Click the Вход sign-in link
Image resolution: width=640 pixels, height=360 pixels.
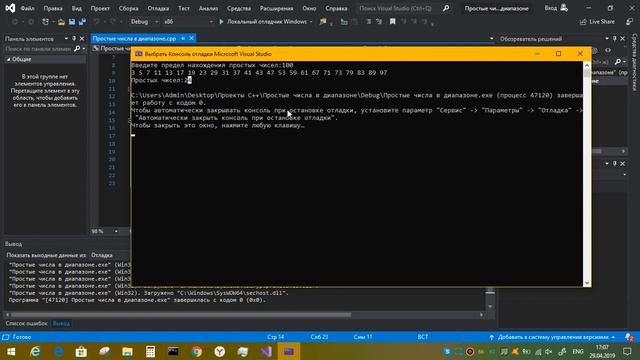(x=550, y=8)
